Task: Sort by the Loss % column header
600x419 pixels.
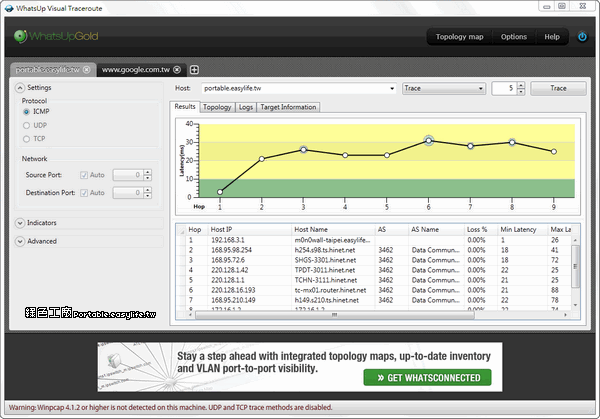Action: 480,230
